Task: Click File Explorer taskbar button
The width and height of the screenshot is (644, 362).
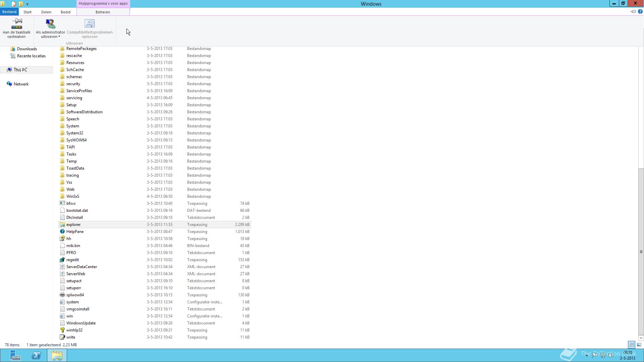Action: (x=57, y=355)
